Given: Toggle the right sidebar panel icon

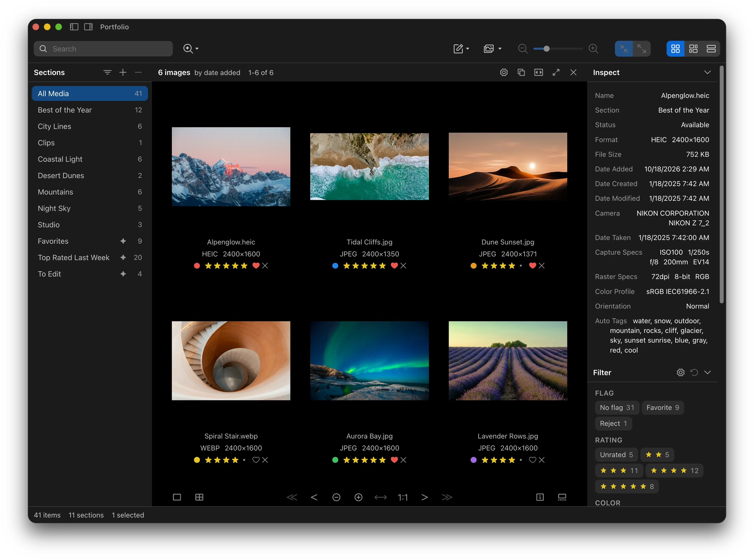Looking at the screenshot, I should 88,27.
